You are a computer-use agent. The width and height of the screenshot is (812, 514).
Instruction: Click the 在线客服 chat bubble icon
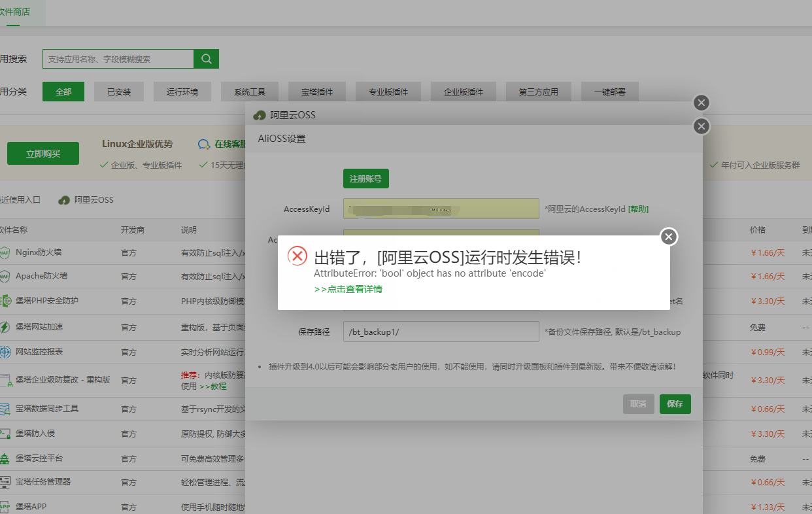pos(204,144)
